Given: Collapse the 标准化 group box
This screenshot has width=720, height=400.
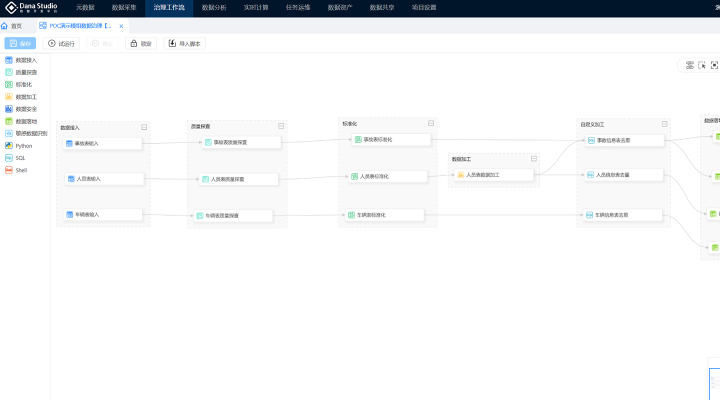Looking at the screenshot, I should click(x=430, y=124).
